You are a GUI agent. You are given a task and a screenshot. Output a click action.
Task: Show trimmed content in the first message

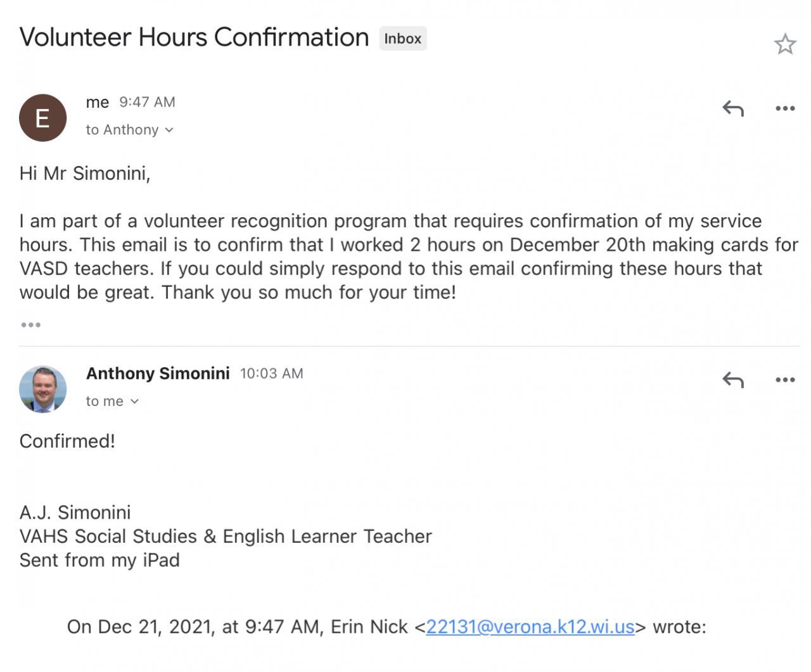[30, 325]
